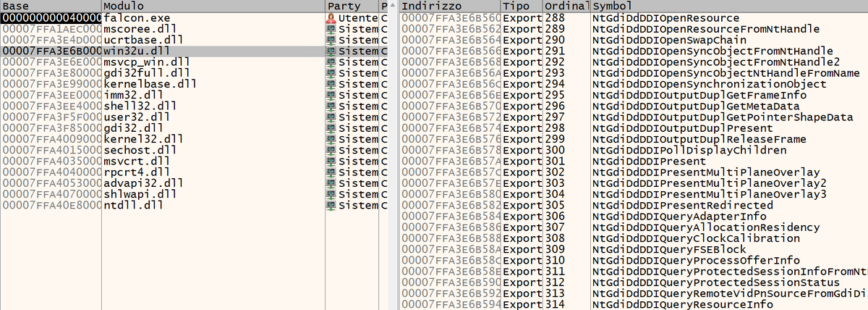Select symbol NtGdiDdDDIOpenSyncObjectFromNtHandle2
Screen dimensions: 868x310
click(716, 61)
